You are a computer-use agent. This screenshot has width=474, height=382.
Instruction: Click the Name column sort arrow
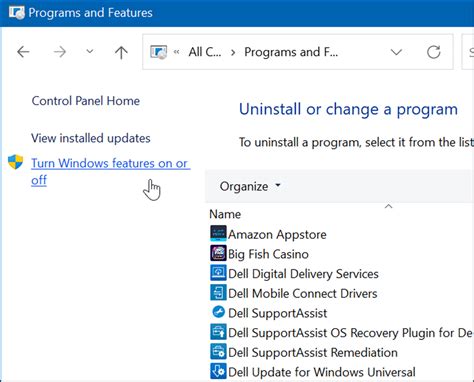pyautogui.click(x=388, y=207)
